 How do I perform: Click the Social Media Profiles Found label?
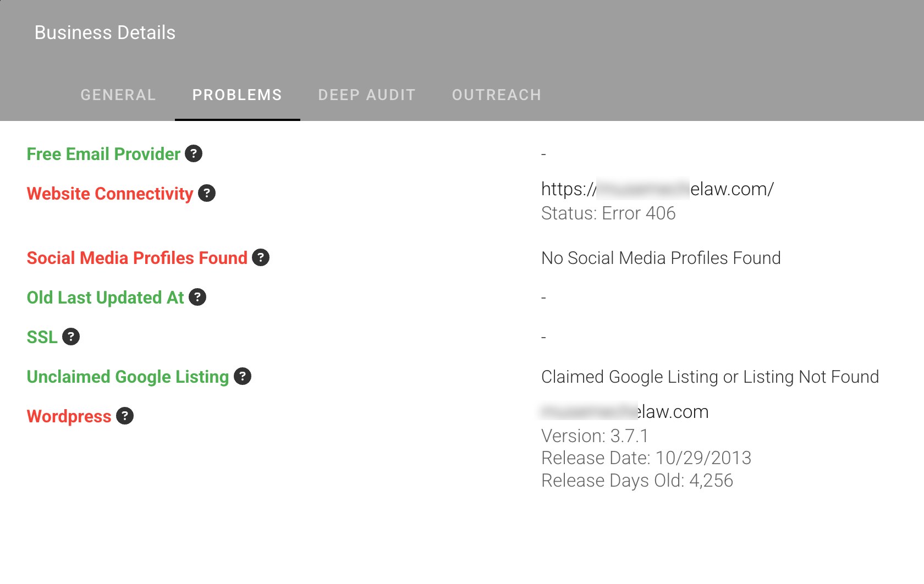click(x=137, y=258)
